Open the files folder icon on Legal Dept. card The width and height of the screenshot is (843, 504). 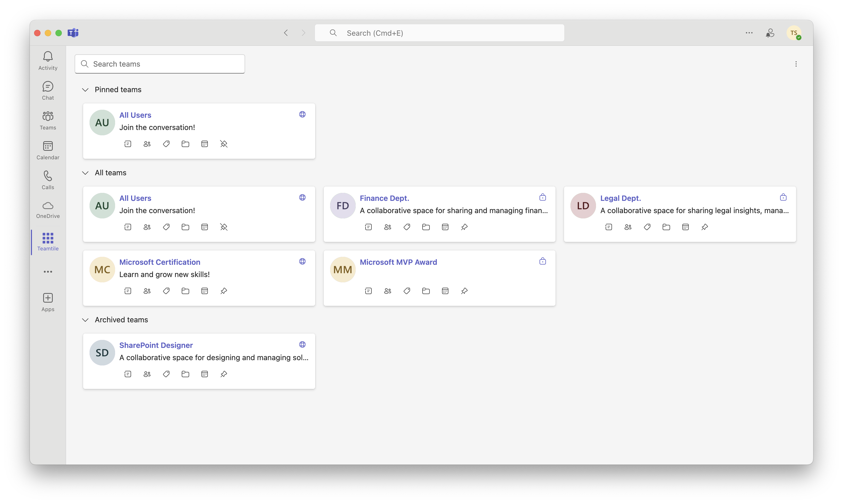pos(666,227)
